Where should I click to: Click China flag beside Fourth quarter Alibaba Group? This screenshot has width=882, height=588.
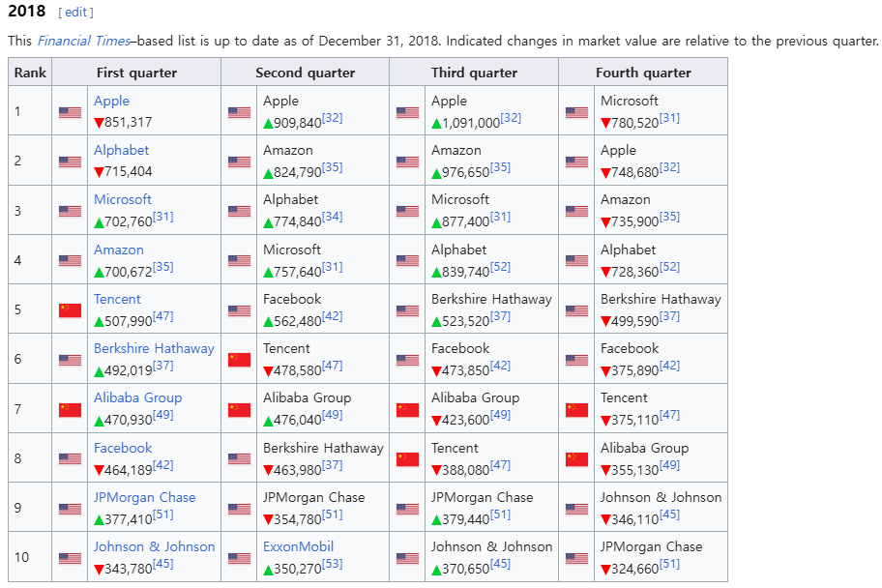pos(576,459)
